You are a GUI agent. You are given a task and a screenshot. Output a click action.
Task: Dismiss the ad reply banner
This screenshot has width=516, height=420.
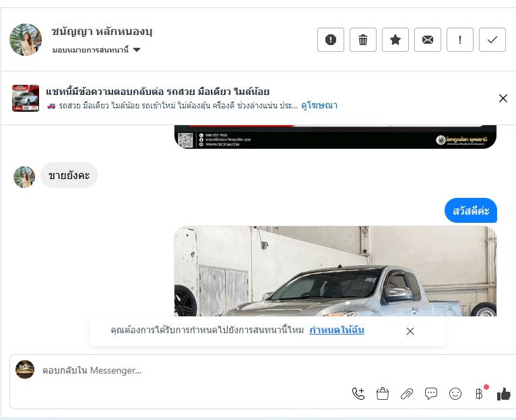503,98
